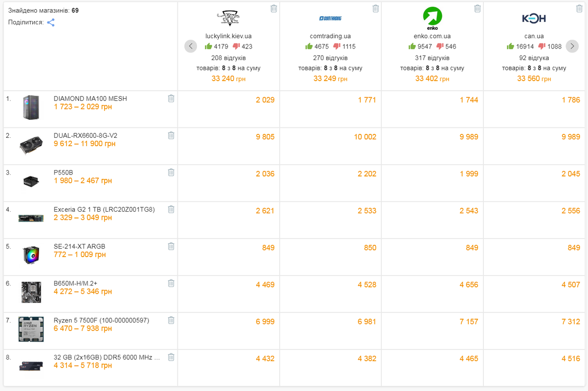Open comtrading.ua store link

coord(330,36)
